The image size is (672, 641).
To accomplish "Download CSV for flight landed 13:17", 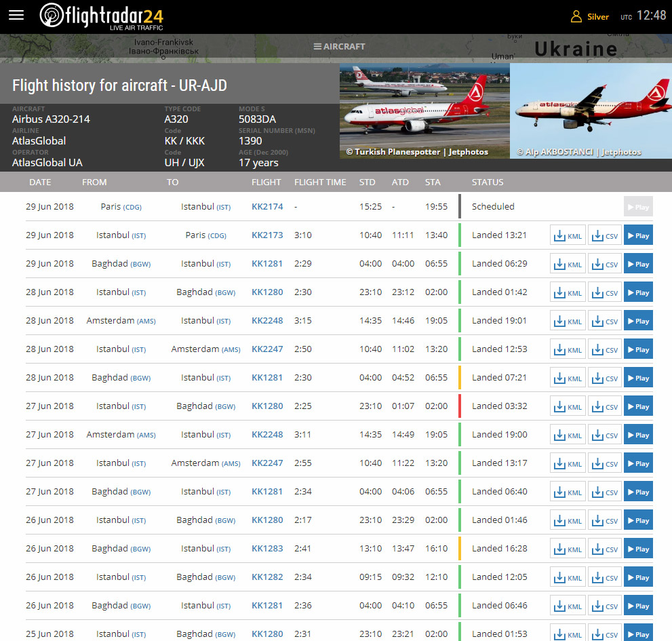I will [x=605, y=463].
